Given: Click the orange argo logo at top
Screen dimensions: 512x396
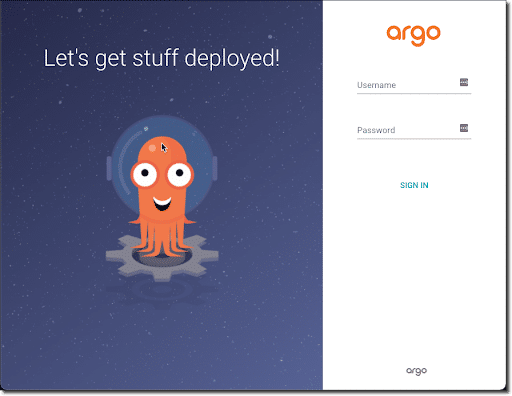Looking at the screenshot, I should pos(413,35).
